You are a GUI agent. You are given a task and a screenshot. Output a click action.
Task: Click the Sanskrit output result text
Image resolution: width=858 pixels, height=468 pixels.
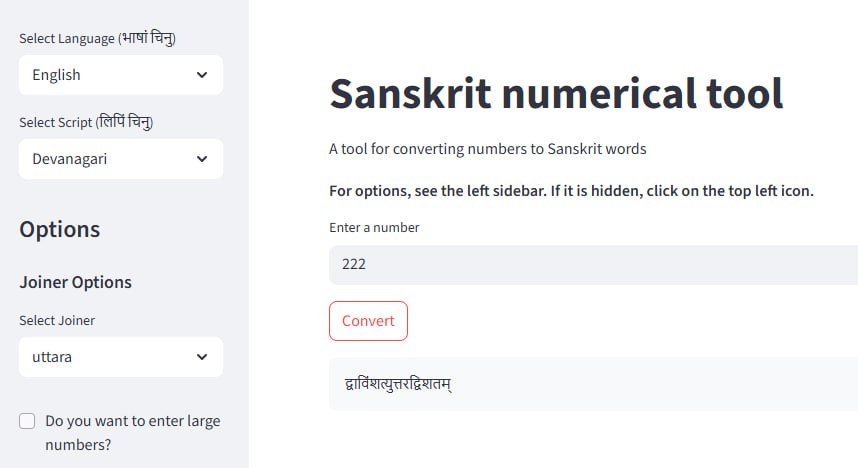tap(398, 384)
